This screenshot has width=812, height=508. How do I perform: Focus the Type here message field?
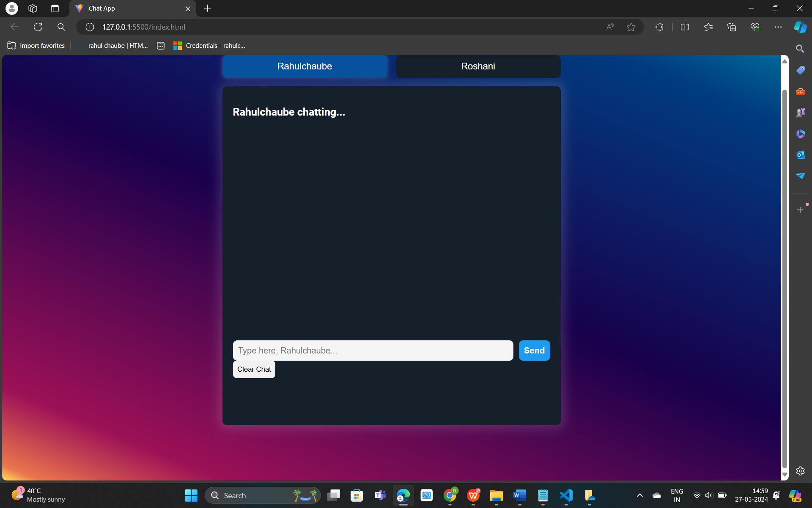373,351
